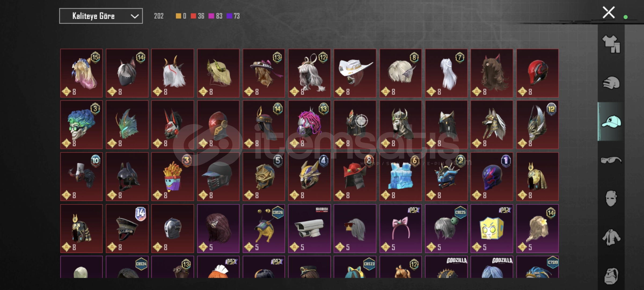This screenshot has width=644, height=290.
Task: Select the blue ice block headgear
Action: tap(400, 177)
